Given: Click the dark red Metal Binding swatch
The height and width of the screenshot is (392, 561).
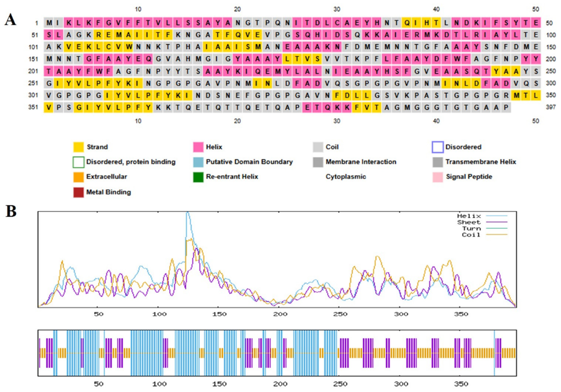Looking at the screenshot, I should (x=78, y=192).
